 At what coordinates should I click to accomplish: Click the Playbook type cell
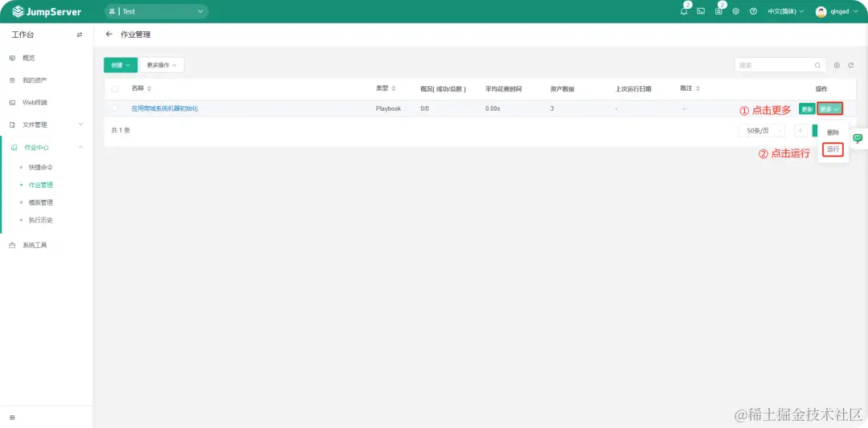click(388, 108)
